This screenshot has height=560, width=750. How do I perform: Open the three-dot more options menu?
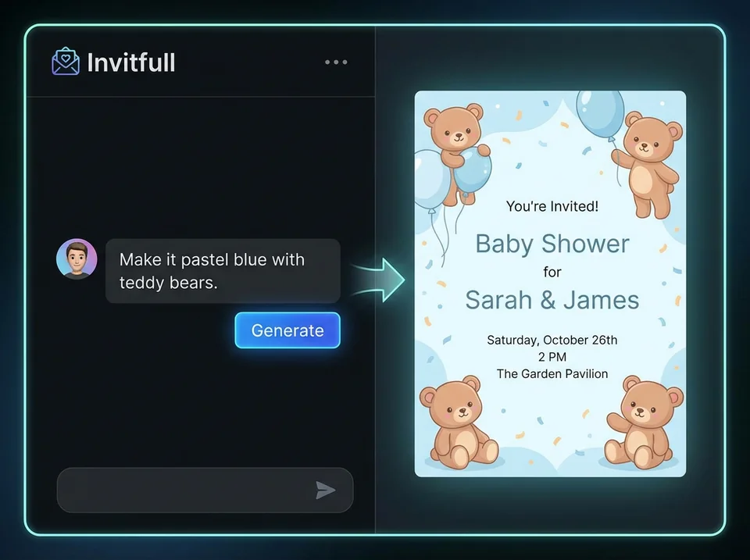pyautogui.click(x=336, y=62)
